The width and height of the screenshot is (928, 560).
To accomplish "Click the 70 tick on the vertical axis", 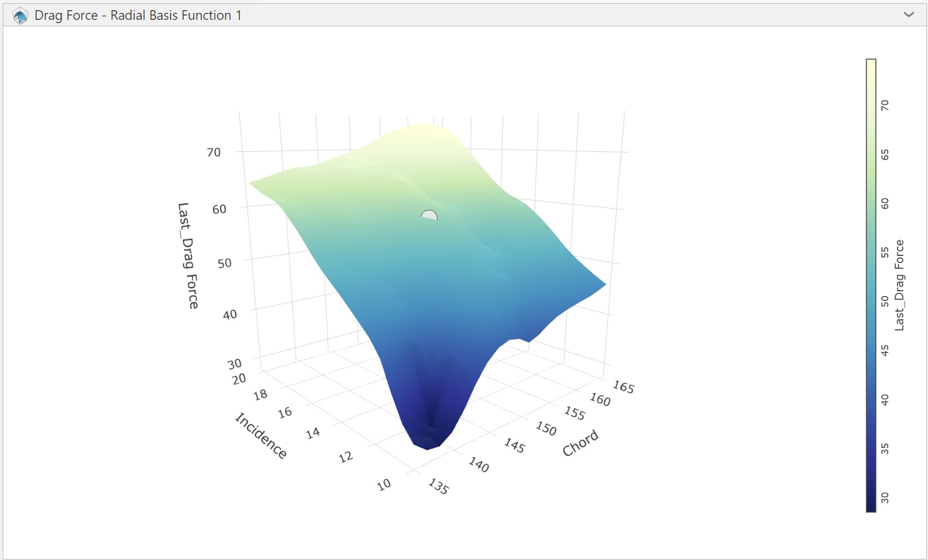I will 213,152.
